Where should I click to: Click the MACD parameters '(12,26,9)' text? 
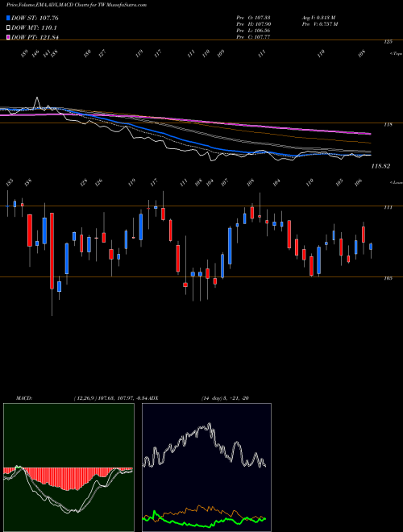pos(85,398)
